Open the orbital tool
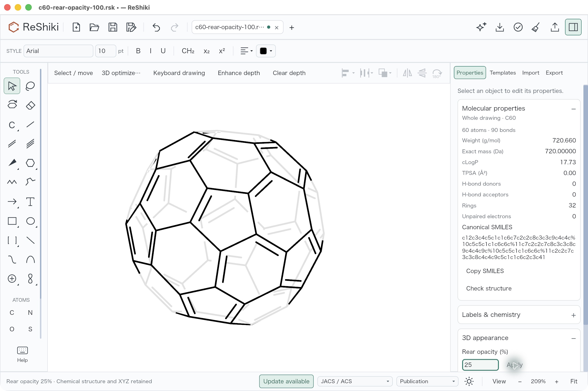The width and height of the screenshot is (588, 391). coord(30,279)
